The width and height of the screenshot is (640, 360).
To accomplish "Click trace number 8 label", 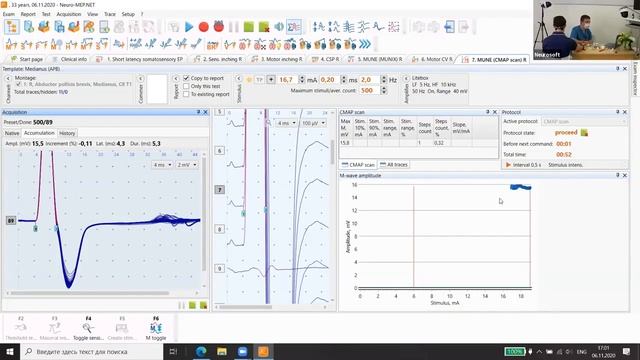I will [219, 229].
